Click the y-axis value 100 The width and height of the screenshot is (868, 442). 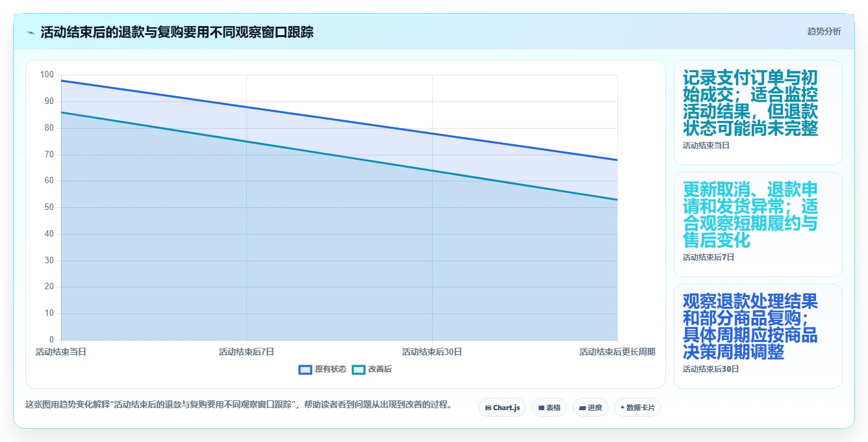pos(47,75)
